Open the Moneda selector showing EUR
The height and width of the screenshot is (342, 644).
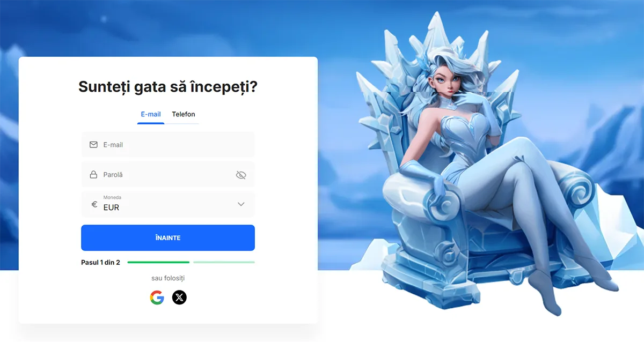coord(168,204)
